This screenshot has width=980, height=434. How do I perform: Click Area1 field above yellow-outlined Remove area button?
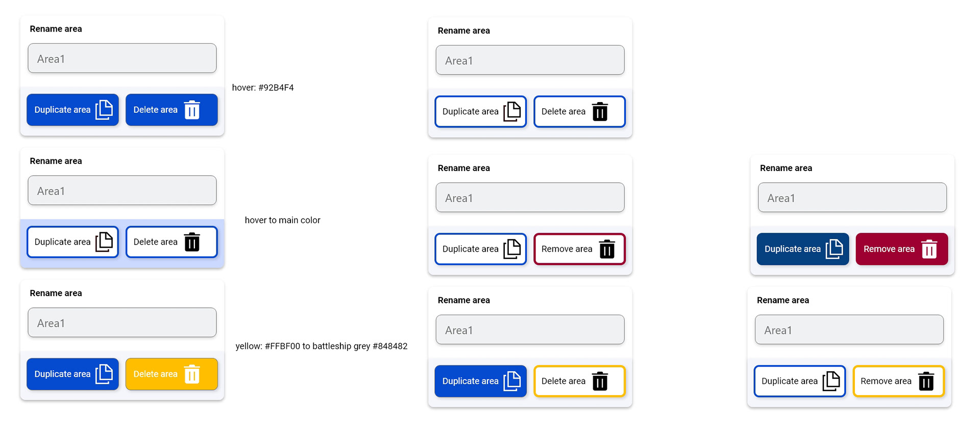849,329
